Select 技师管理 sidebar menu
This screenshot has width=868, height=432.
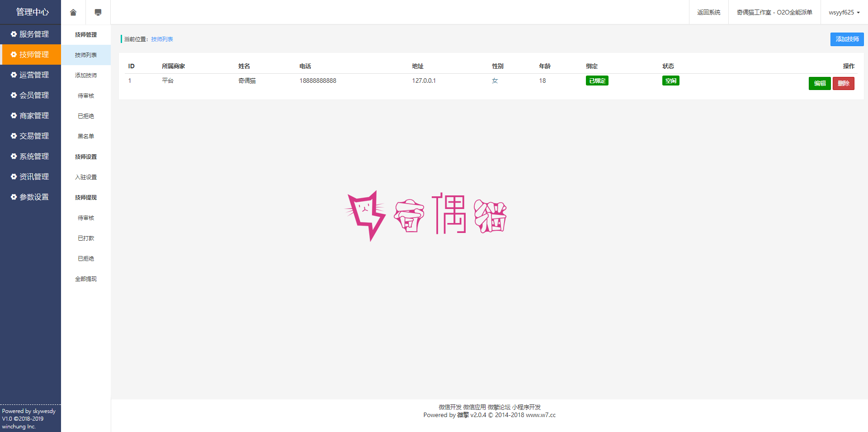pyautogui.click(x=30, y=54)
